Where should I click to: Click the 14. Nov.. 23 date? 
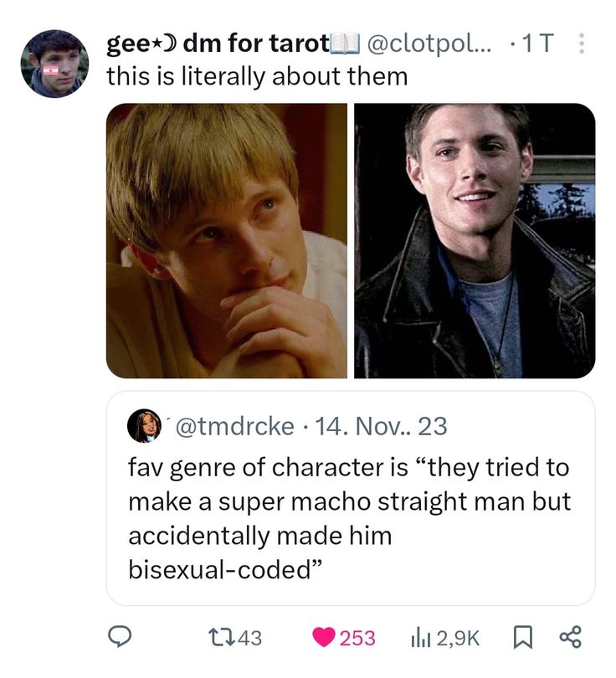(x=382, y=427)
